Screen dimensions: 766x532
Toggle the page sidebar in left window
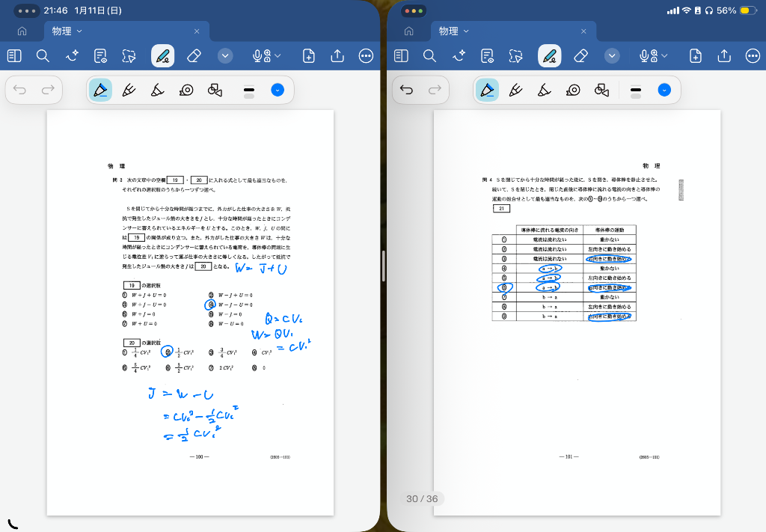coord(14,56)
